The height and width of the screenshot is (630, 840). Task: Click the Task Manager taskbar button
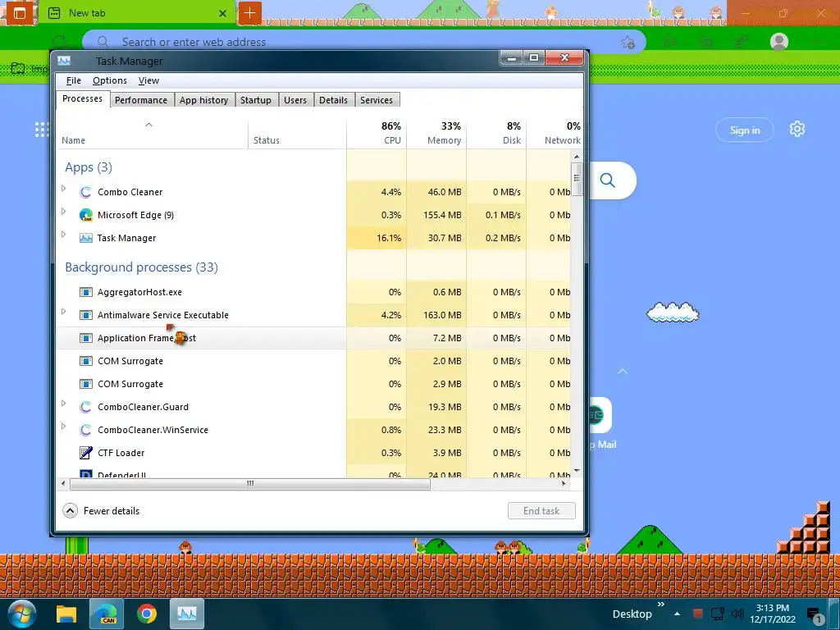click(x=187, y=614)
